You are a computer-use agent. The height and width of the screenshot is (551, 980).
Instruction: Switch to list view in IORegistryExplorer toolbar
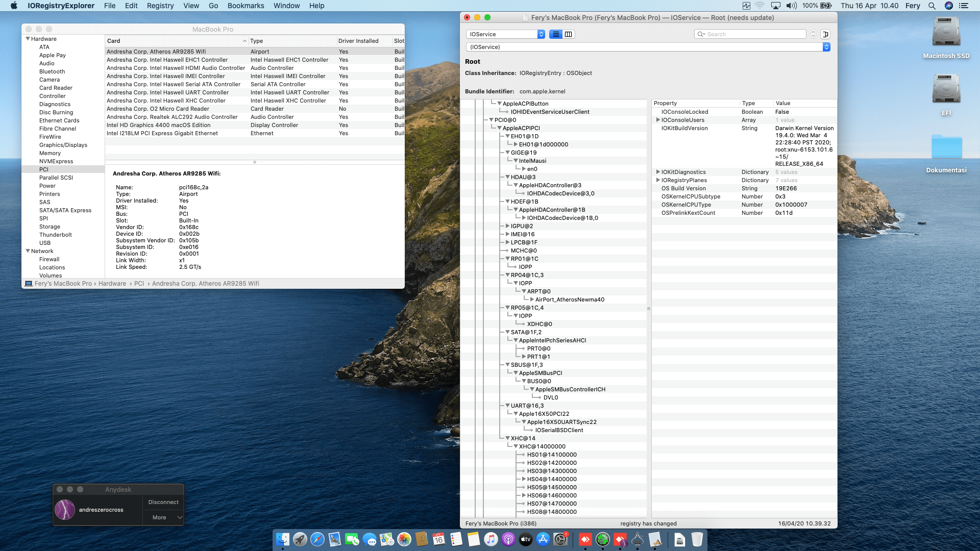click(x=556, y=34)
